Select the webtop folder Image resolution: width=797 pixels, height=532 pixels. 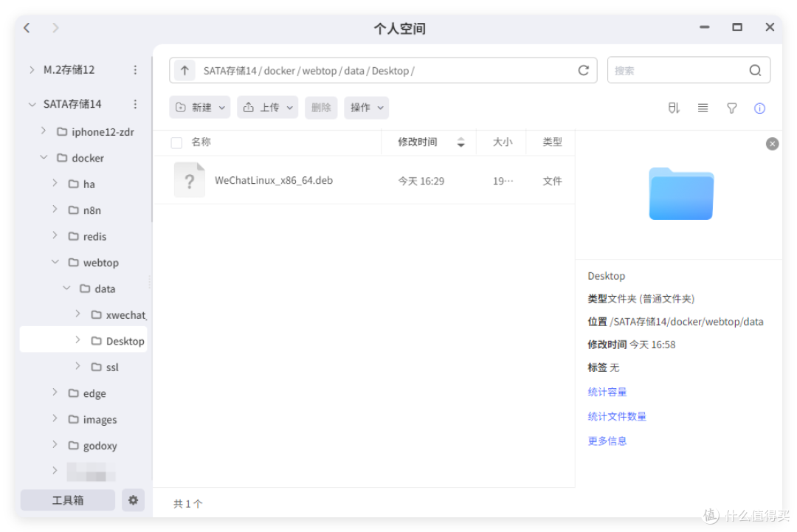(94, 263)
